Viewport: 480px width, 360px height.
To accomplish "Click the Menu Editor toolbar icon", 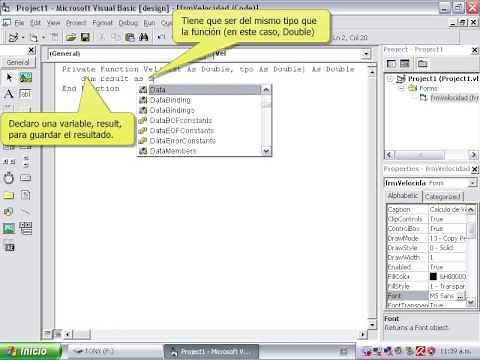I will point(54,37).
